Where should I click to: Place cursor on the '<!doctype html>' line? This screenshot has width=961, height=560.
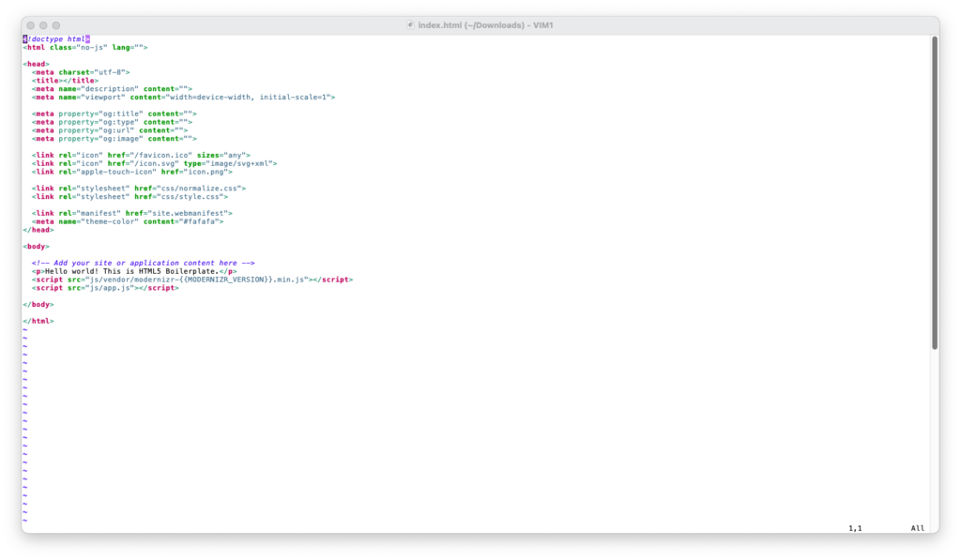[x=56, y=39]
